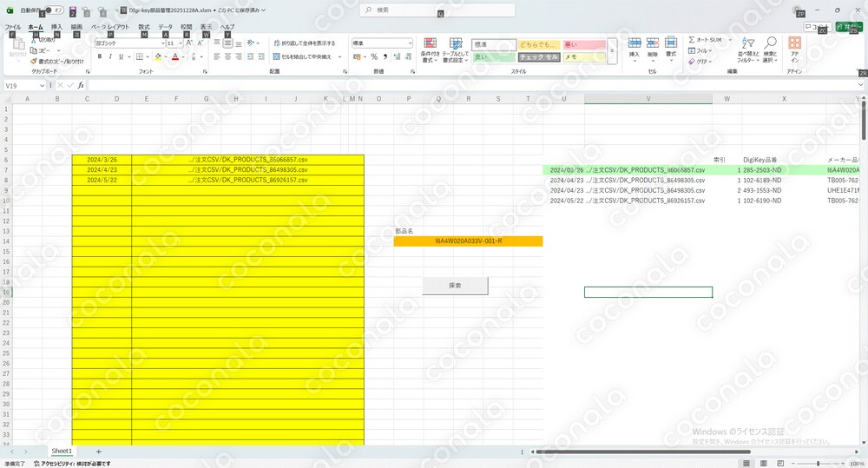Toggle the AutoSave switch
868x468 pixels.
(53, 10)
